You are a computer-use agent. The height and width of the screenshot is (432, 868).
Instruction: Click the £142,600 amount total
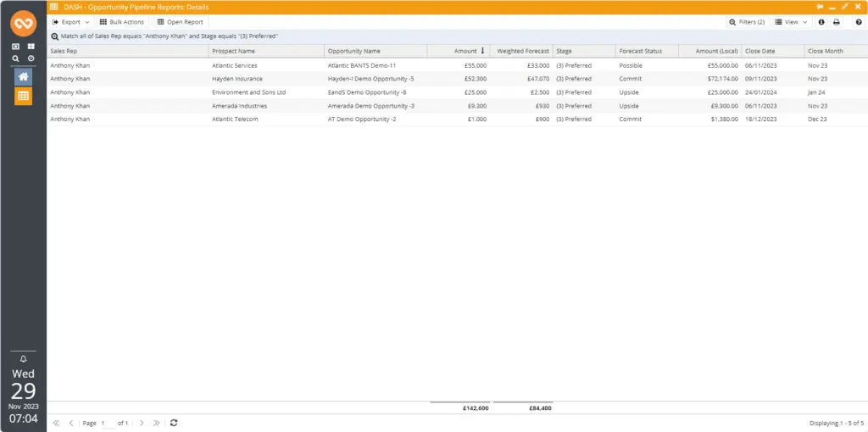pos(475,408)
